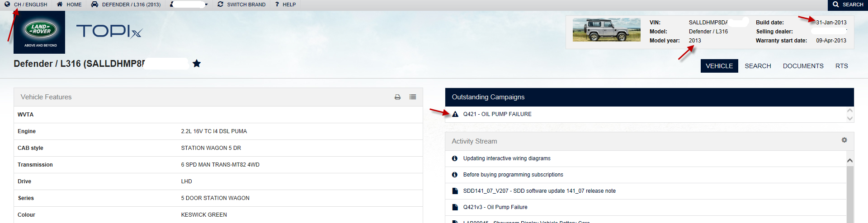The image size is (868, 223).
Task: Open the HELP menu
Action: 289,5
